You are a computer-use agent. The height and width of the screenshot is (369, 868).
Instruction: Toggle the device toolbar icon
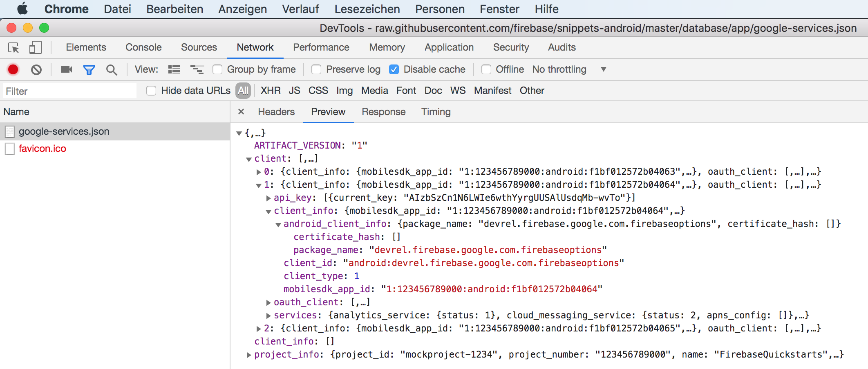coord(36,48)
